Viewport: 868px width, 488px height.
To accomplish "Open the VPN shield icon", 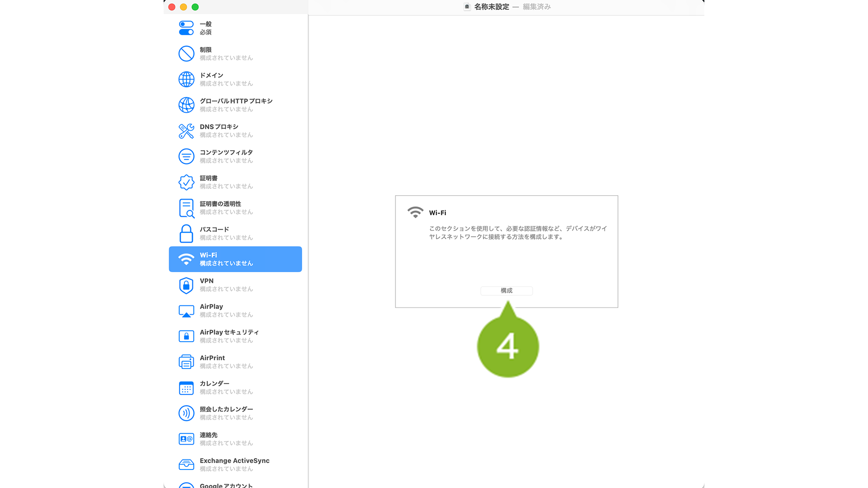I will pyautogui.click(x=186, y=285).
